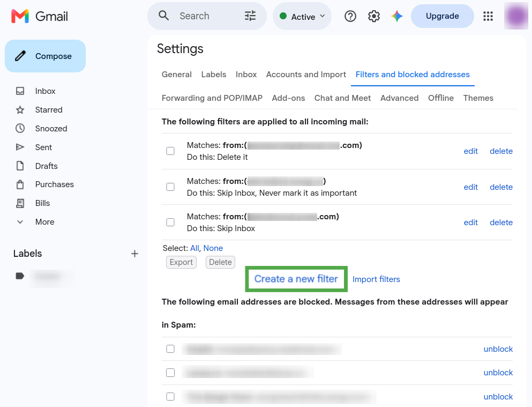Open the Offline tab
The height and width of the screenshot is (407, 532).
coord(441,98)
